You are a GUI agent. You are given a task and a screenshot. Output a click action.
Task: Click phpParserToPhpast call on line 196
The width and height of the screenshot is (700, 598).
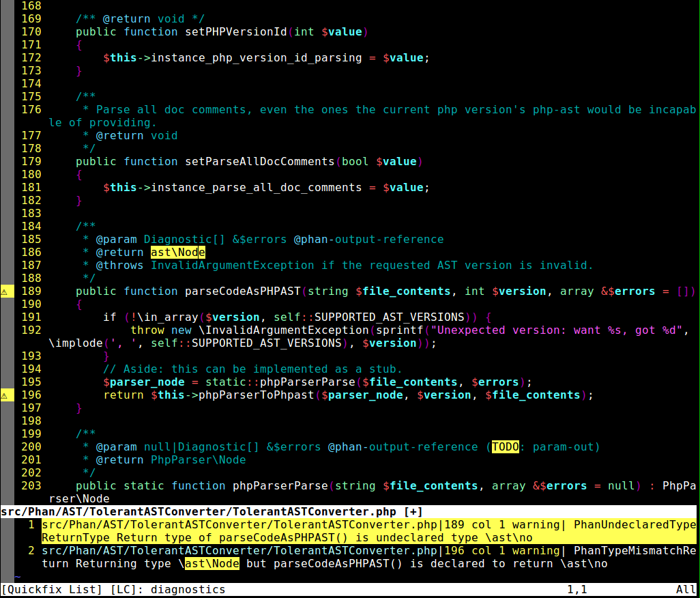pyautogui.click(x=256, y=395)
